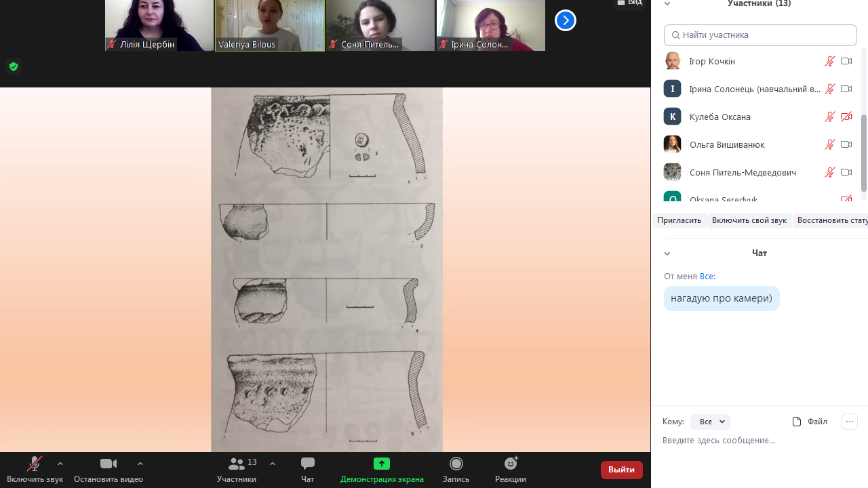Open the chat recipient Все dropdown

710,422
